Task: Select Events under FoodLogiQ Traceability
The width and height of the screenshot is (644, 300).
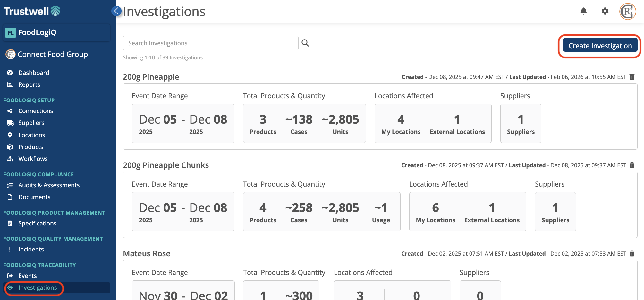Action: pos(27,276)
